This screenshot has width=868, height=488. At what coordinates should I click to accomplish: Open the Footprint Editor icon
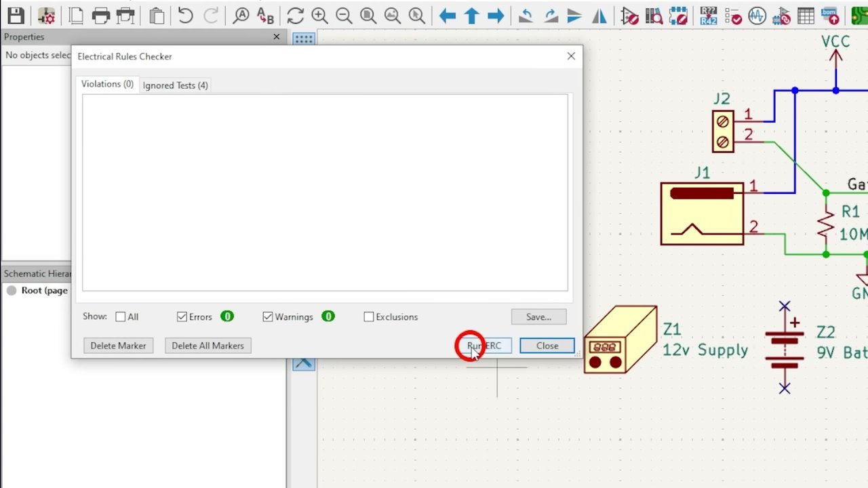tap(678, 15)
